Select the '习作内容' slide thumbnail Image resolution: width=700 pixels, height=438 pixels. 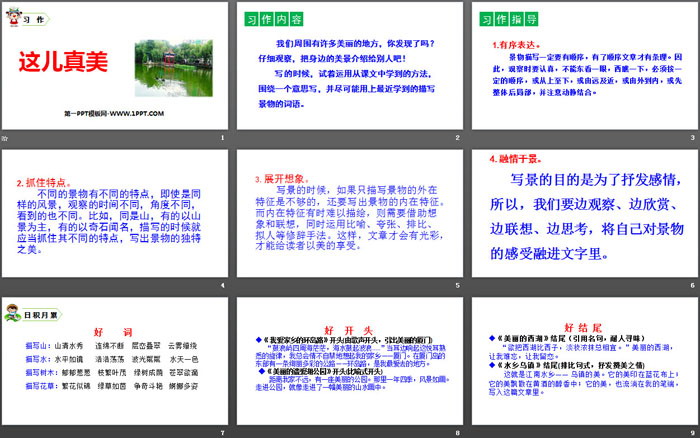pos(350,66)
